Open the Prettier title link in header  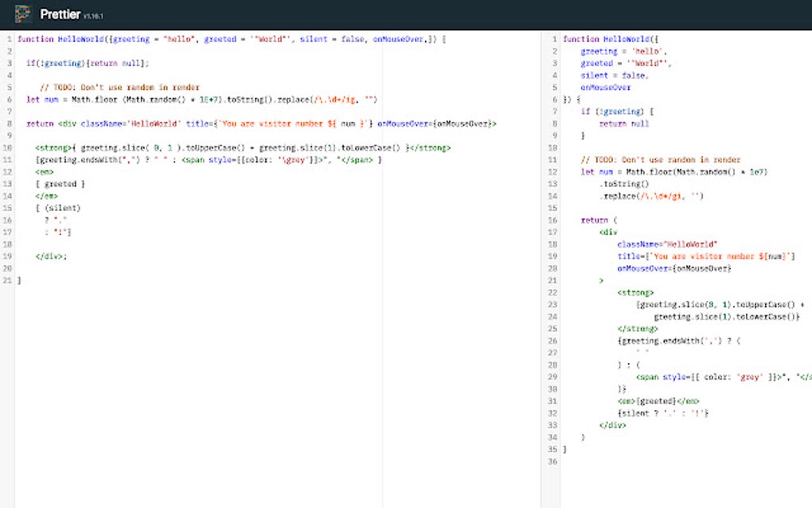(x=60, y=14)
